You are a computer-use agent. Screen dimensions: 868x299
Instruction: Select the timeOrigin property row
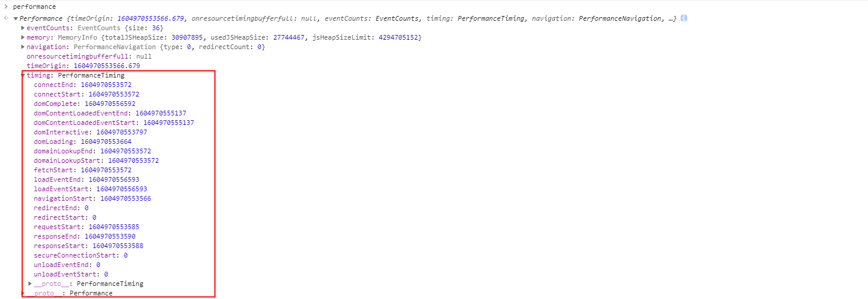pos(83,66)
